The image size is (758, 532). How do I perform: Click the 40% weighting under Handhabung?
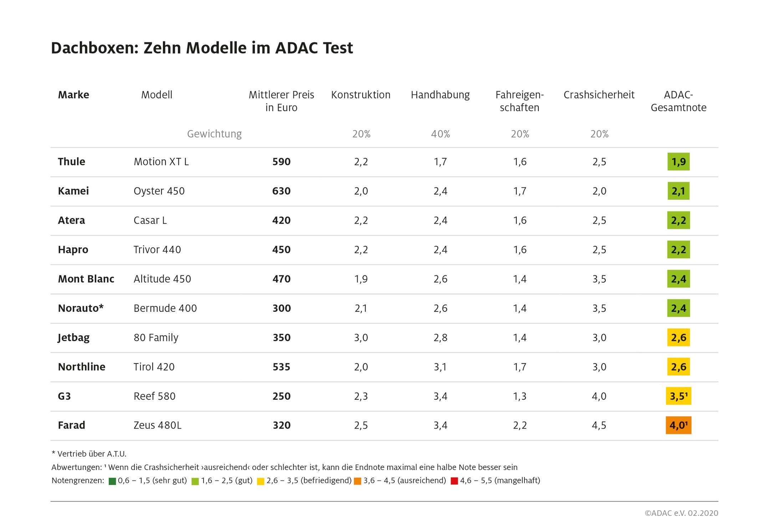point(440,134)
